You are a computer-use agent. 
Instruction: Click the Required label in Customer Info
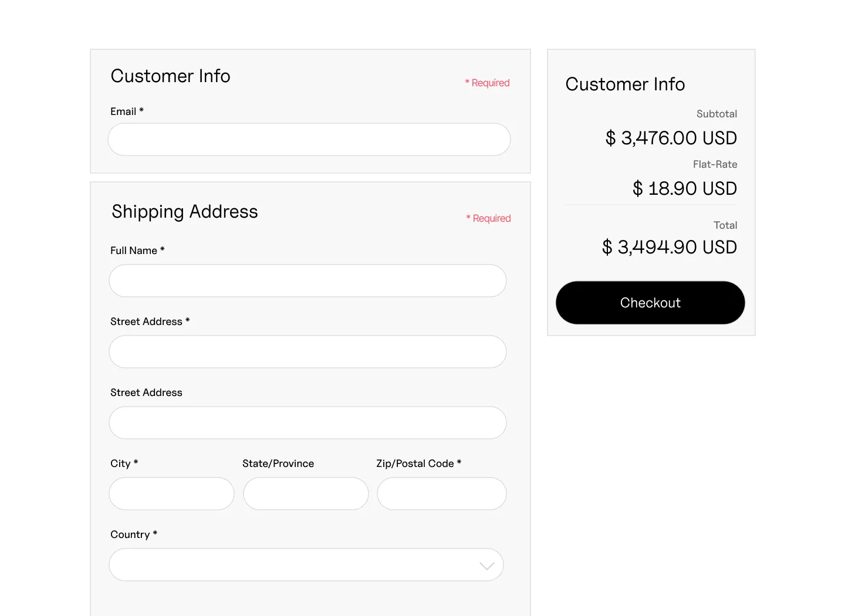(x=488, y=82)
